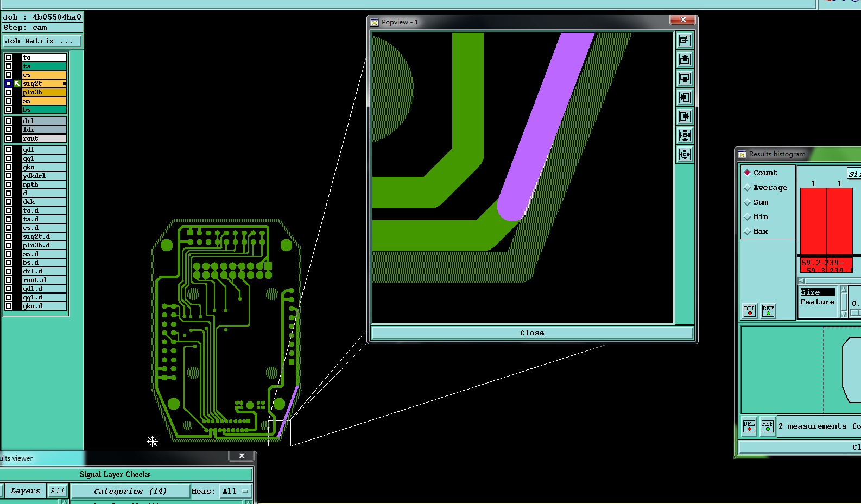
Task: Pan the Popview down with the down-arrow icon
Action: coord(685,78)
